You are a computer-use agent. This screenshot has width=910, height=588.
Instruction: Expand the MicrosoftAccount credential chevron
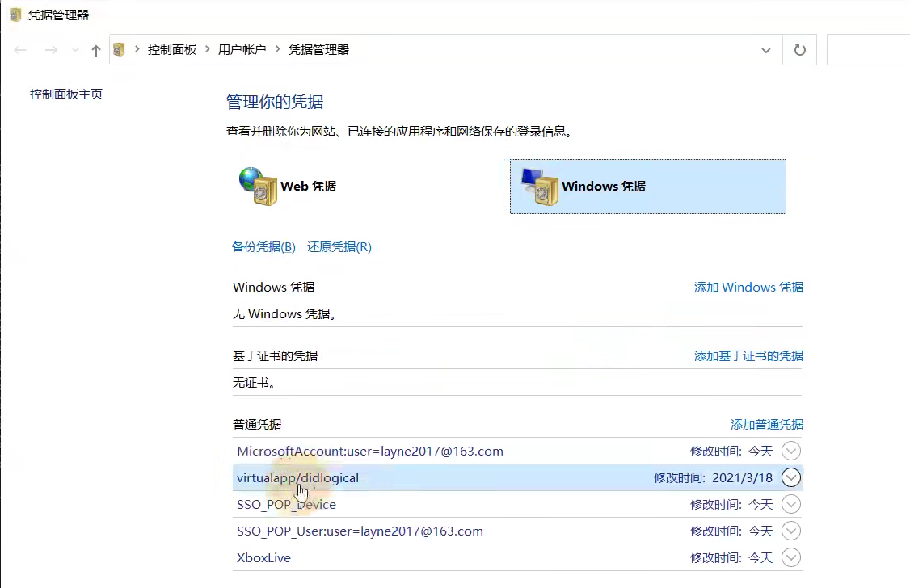click(x=791, y=451)
